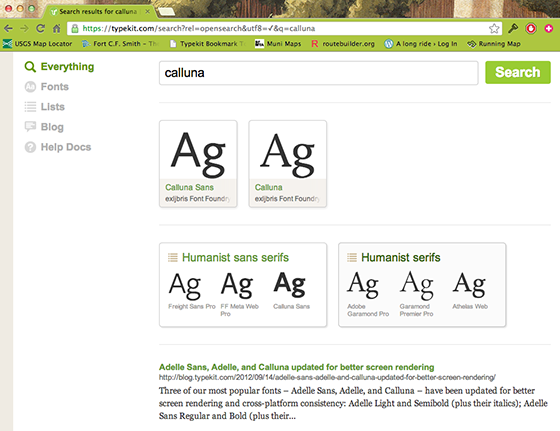Open the Calluna Sans font card

198,164
